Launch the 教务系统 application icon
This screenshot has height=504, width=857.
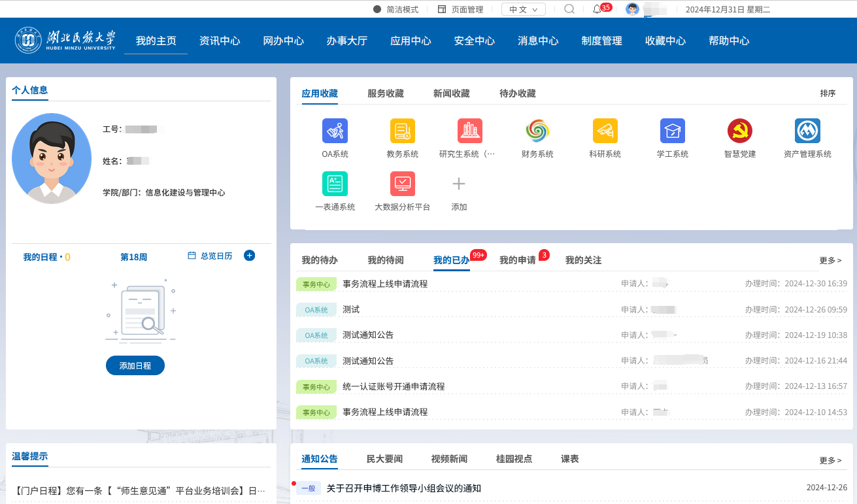[x=402, y=131]
